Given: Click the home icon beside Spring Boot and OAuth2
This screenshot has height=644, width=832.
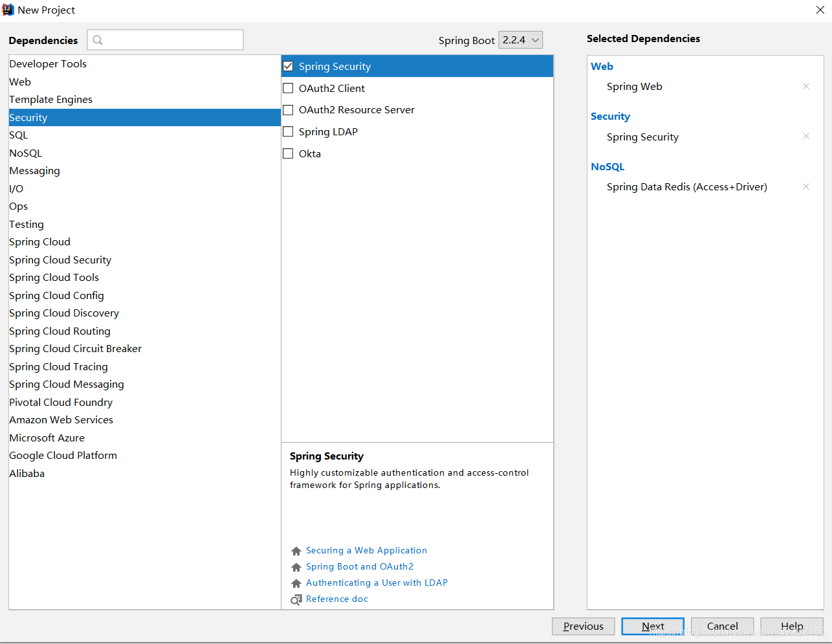Looking at the screenshot, I should (x=296, y=567).
